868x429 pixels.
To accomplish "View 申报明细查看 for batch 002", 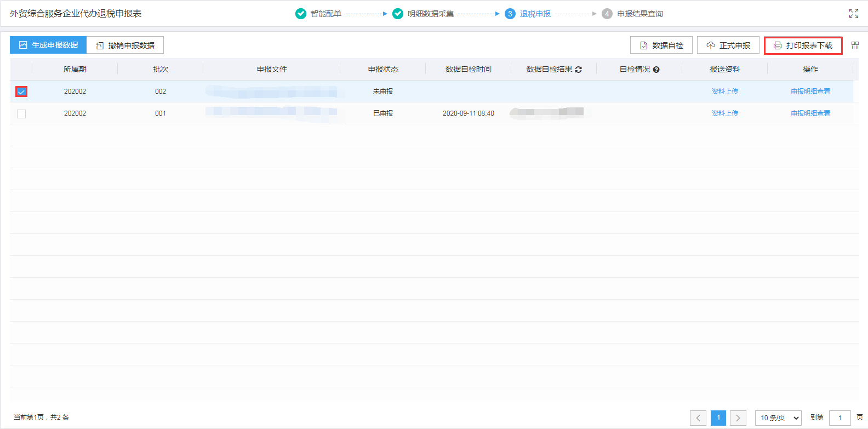I will click(x=810, y=91).
